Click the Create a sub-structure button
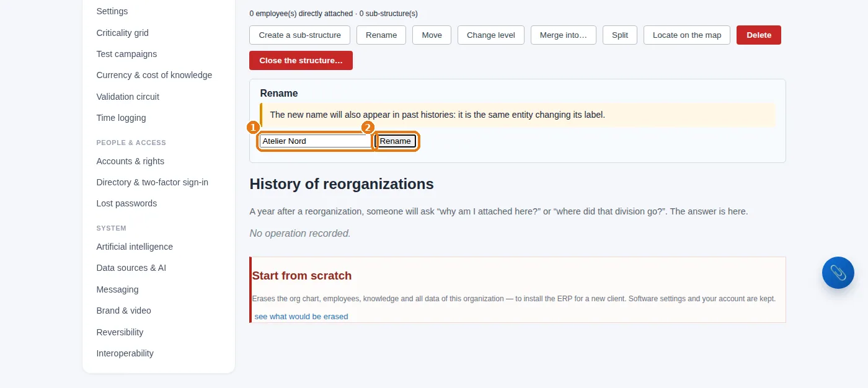The width and height of the screenshot is (868, 388). pyautogui.click(x=299, y=35)
